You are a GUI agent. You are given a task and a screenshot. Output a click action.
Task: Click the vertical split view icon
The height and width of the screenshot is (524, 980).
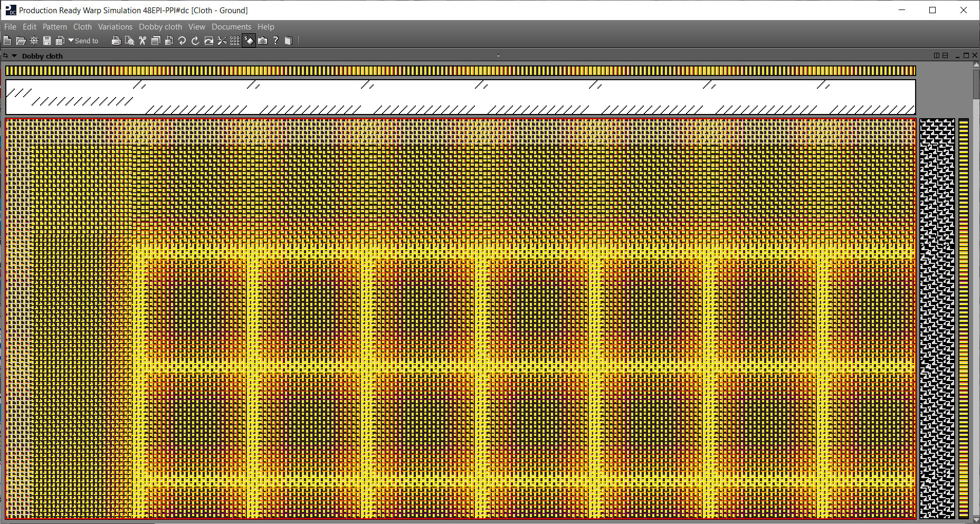(937, 55)
